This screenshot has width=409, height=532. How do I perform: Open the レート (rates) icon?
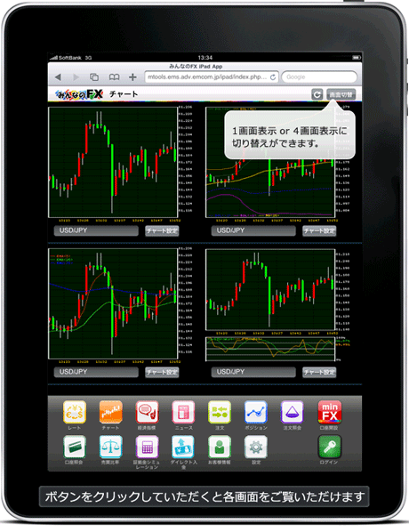pyautogui.click(x=75, y=412)
